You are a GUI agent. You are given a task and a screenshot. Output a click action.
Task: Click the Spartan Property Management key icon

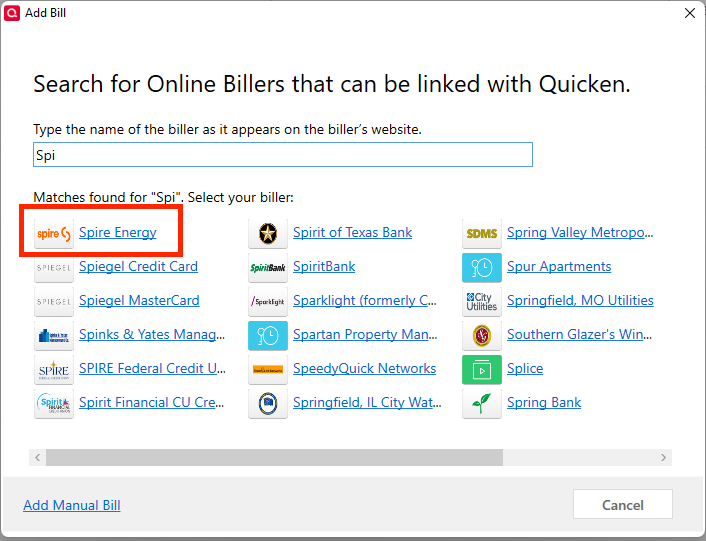click(x=268, y=335)
